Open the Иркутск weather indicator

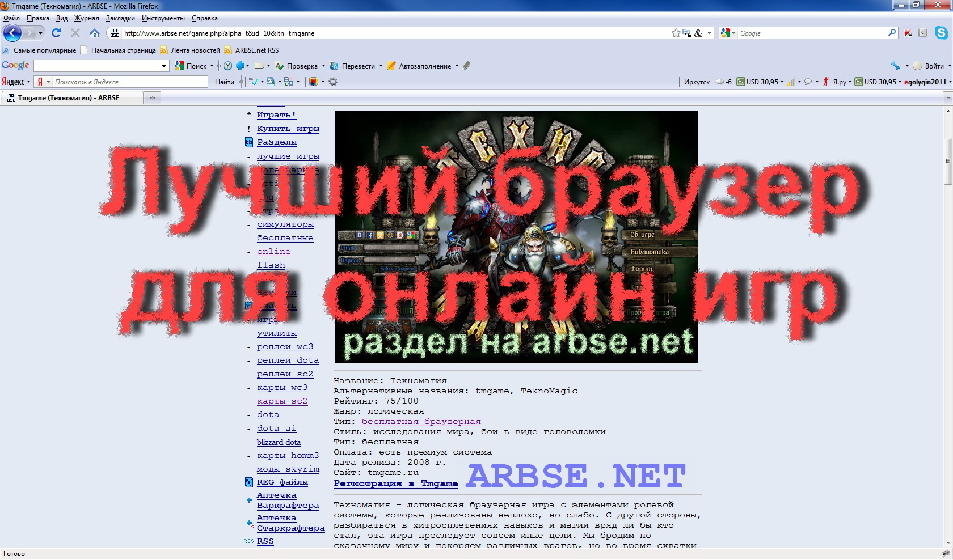coord(707,82)
